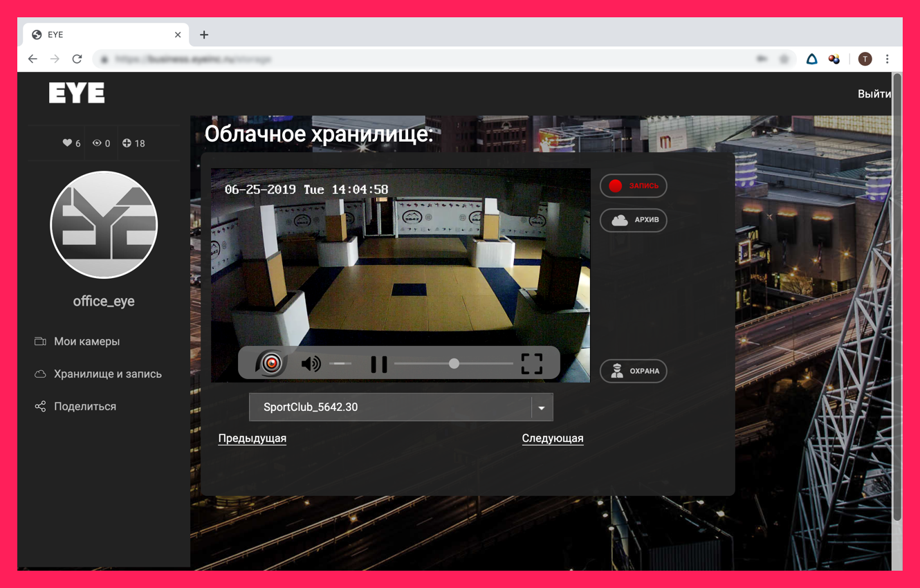Open the office_eye profile avatar
This screenshot has width=920, height=588.
104,225
